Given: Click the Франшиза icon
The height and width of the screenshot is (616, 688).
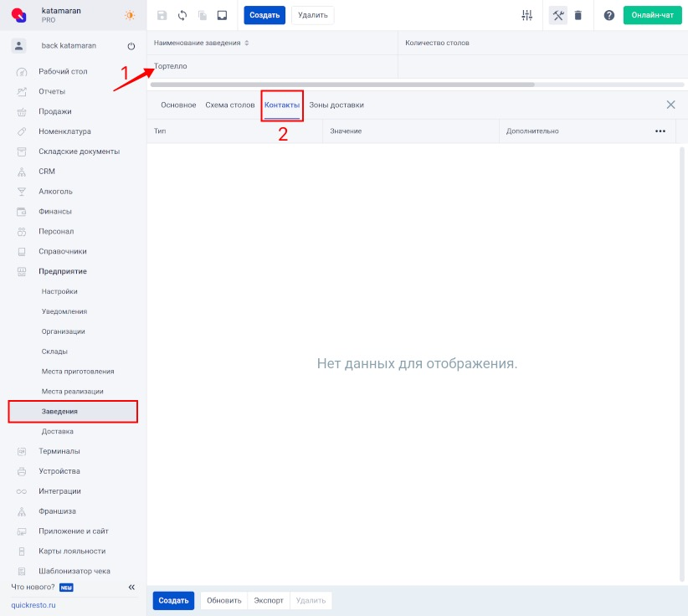Looking at the screenshot, I should tap(22, 511).
